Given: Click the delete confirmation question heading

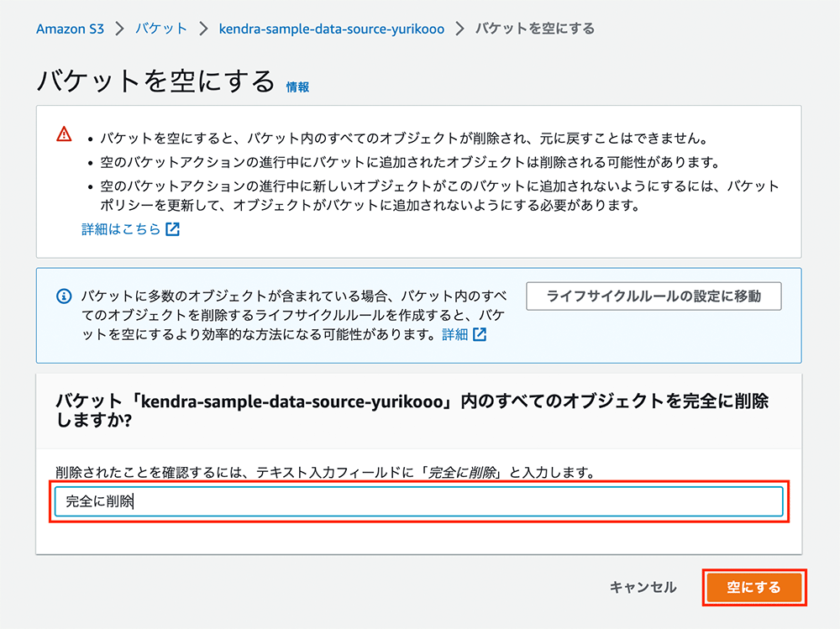Looking at the screenshot, I should [x=412, y=411].
